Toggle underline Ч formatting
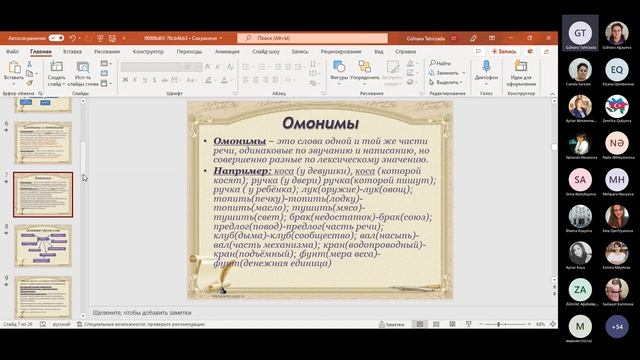 145,80
